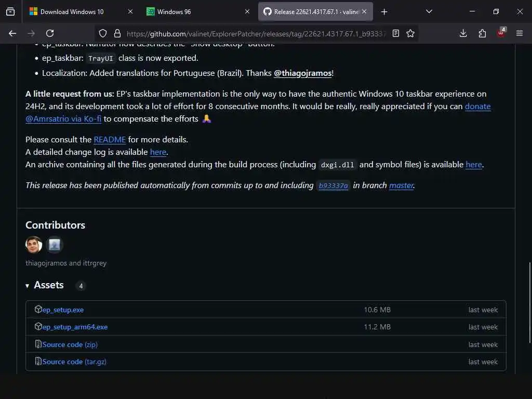Open a new browser tab
Viewport: 532px width, 399px height.
(x=384, y=12)
